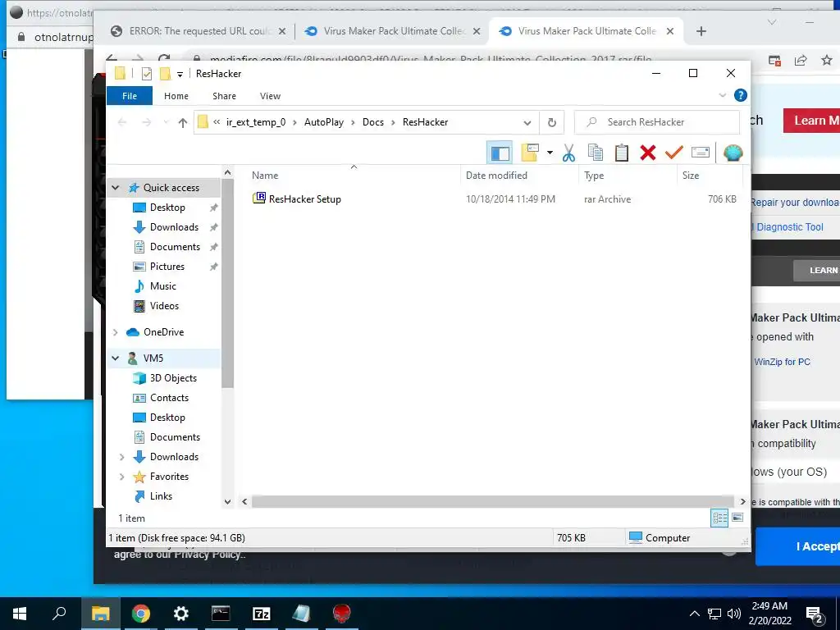
Task: Switch to the ERROR requested URL browser tab
Action: pos(199,31)
